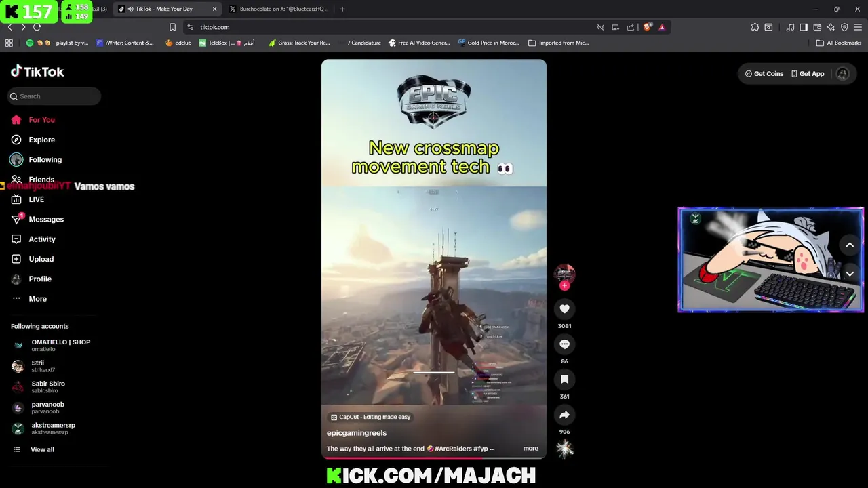Screen dimensions: 868x488
Task: Open the Upload page
Action: pos(32,259)
